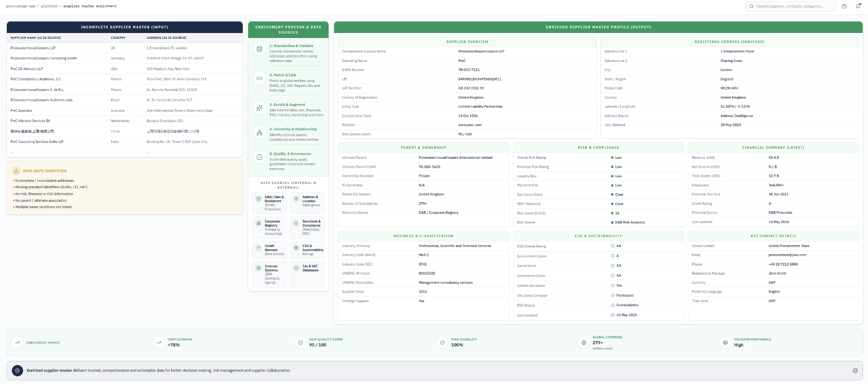Click the Hierarchy & Relationship tree icon

coord(259,133)
